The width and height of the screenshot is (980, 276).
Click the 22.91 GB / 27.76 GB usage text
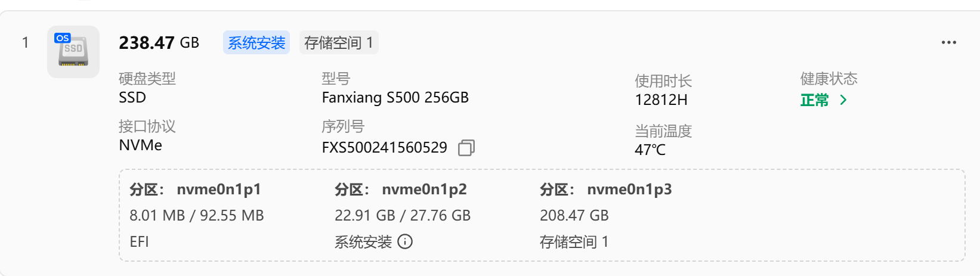pyautogui.click(x=403, y=216)
